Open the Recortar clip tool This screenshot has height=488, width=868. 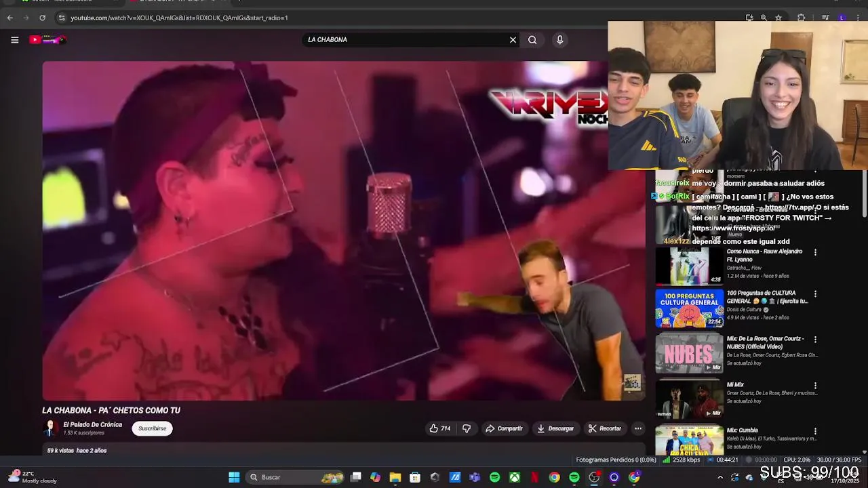pyautogui.click(x=605, y=428)
